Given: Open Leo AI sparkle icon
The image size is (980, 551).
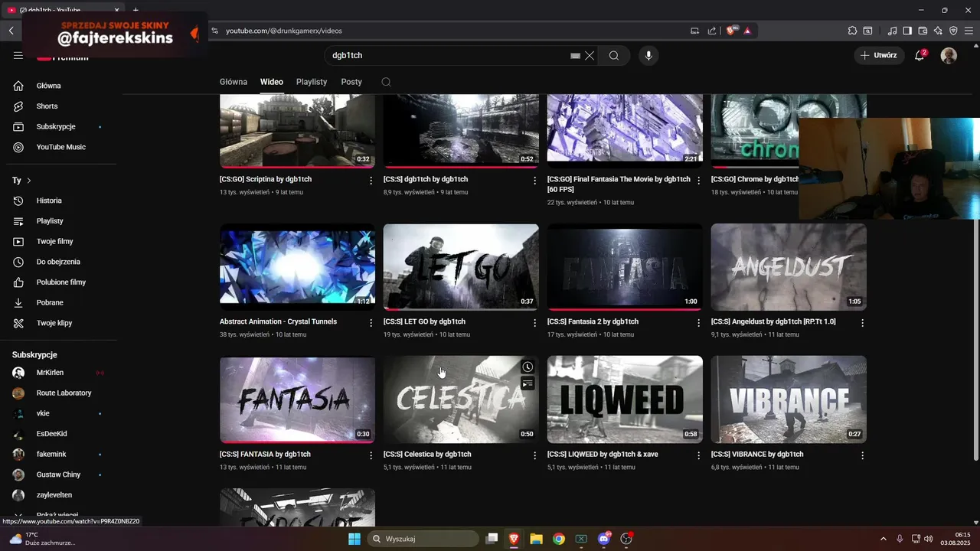Looking at the screenshot, I should click(938, 31).
